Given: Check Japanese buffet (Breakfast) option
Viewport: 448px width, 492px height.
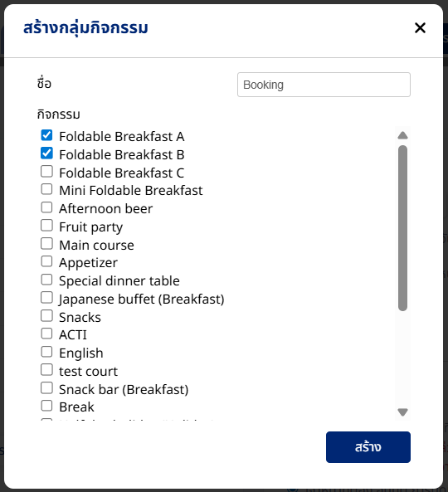Looking at the screenshot, I should coord(46,298).
